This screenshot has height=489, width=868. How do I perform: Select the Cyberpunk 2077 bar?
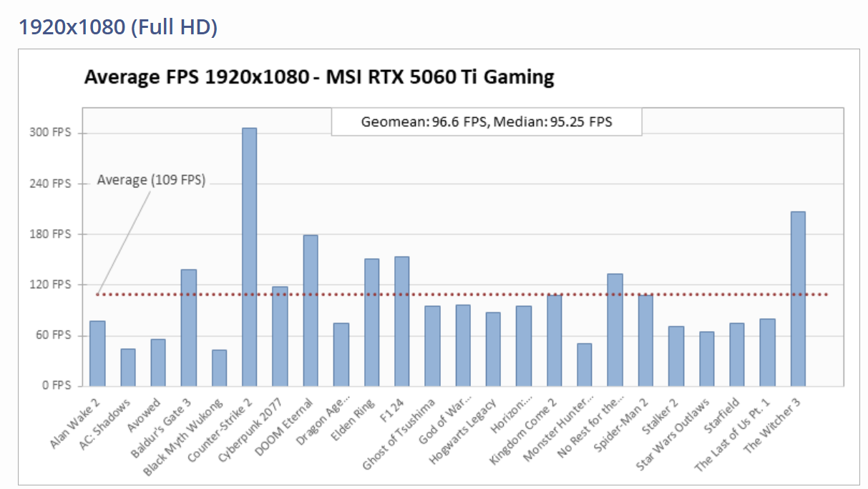pyautogui.click(x=280, y=337)
